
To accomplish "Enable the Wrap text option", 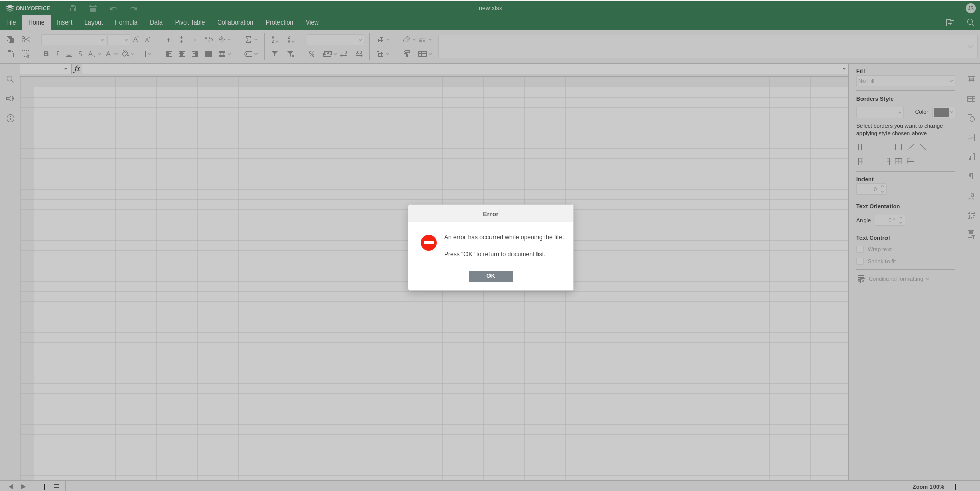I will (x=860, y=249).
